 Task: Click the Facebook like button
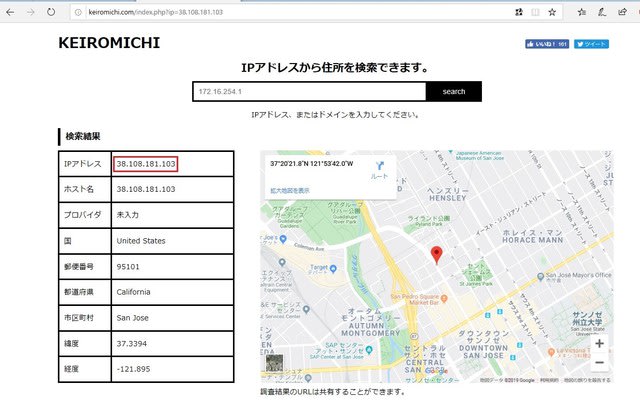[547, 44]
